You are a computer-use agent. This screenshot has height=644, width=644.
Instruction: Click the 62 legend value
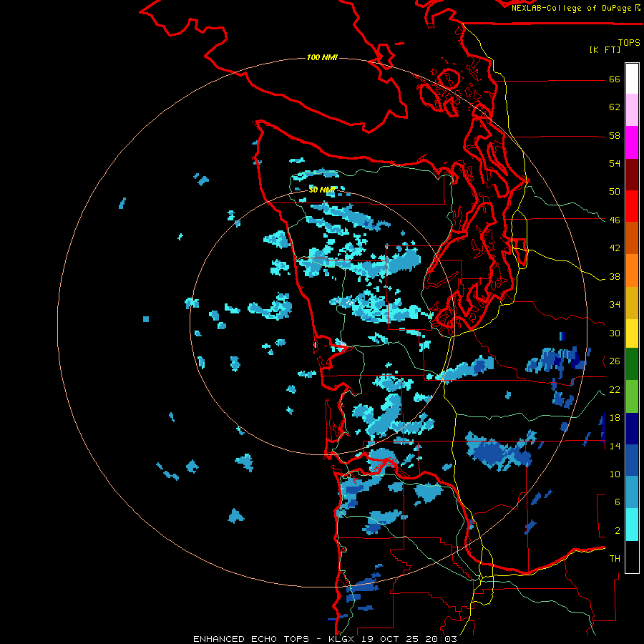pyautogui.click(x=615, y=107)
